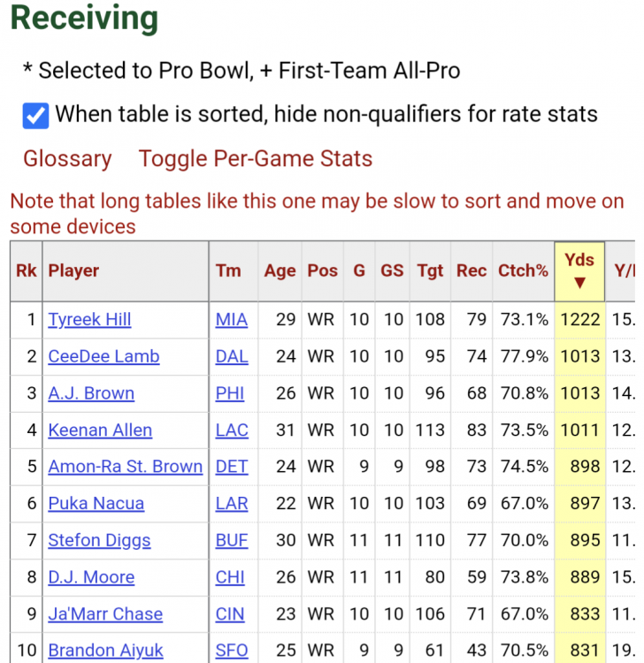The width and height of the screenshot is (644, 663).
Task: Open Tyreek Hill's player page
Action: pyautogui.click(x=89, y=319)
